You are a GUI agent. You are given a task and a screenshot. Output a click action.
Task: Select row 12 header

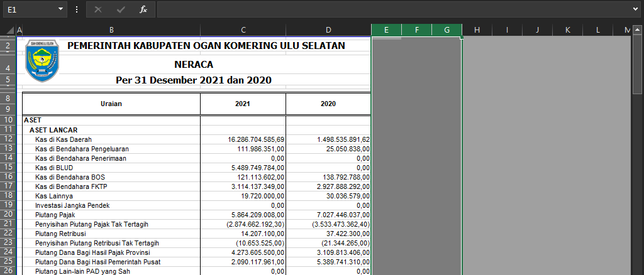(8, 139)
